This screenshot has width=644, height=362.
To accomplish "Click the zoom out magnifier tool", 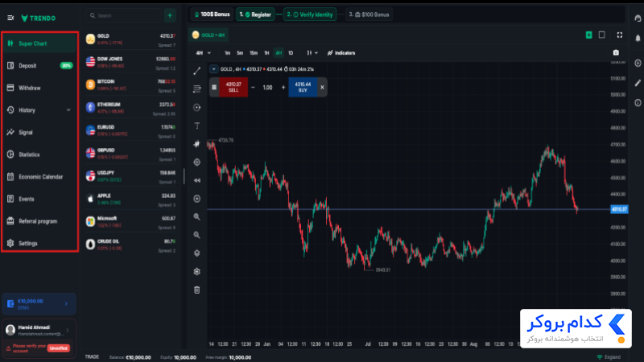I will [197, 235].
